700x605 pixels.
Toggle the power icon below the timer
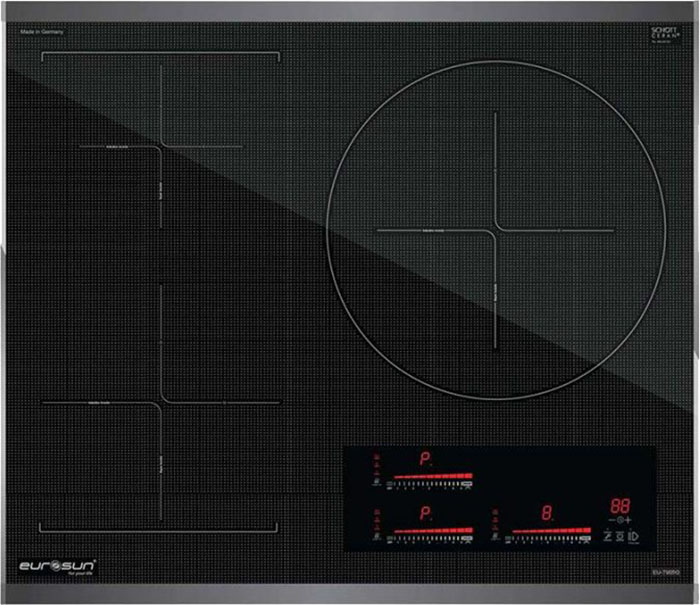634,538
